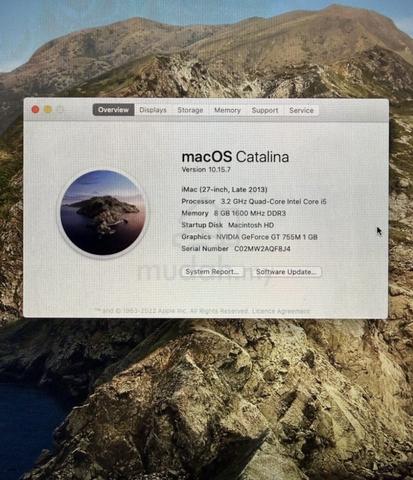This screenshot has width=413, height=480.
Task: Click the Startup Disk Macintosh HD line
Action: (x=228, y=225)
